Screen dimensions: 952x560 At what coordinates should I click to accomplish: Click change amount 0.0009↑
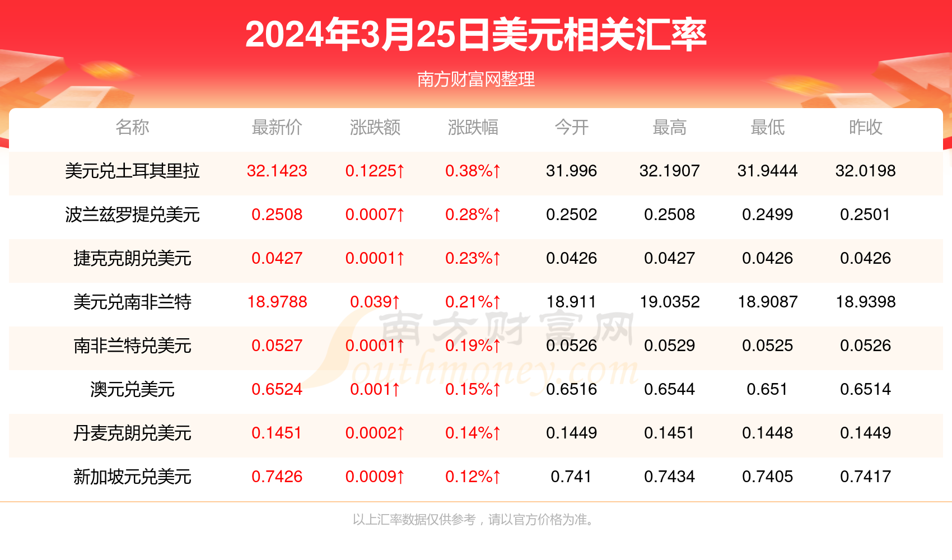[375, 477]
